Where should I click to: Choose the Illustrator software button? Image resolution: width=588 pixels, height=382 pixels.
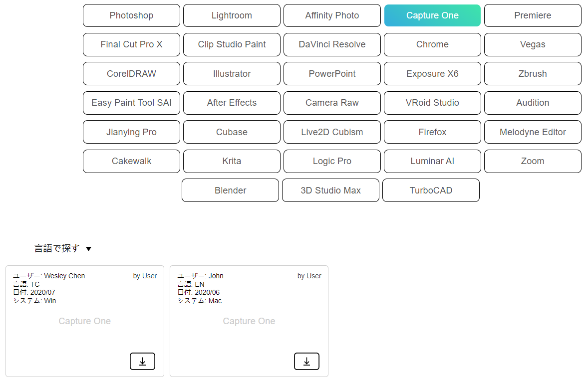pos(232,74)
